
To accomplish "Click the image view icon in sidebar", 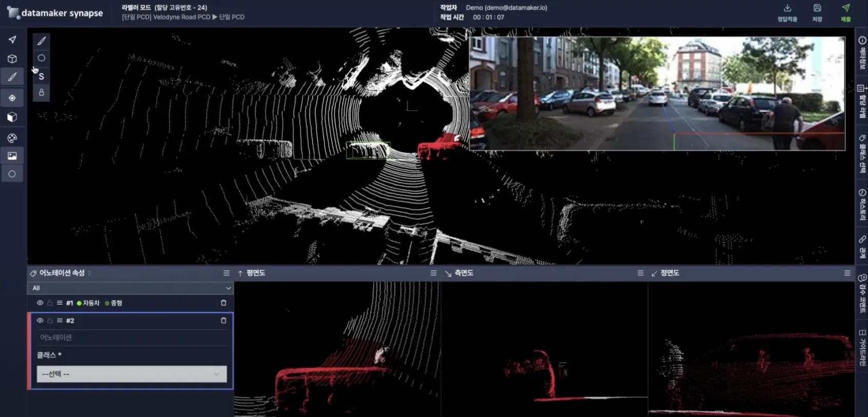I will point(12,156).
